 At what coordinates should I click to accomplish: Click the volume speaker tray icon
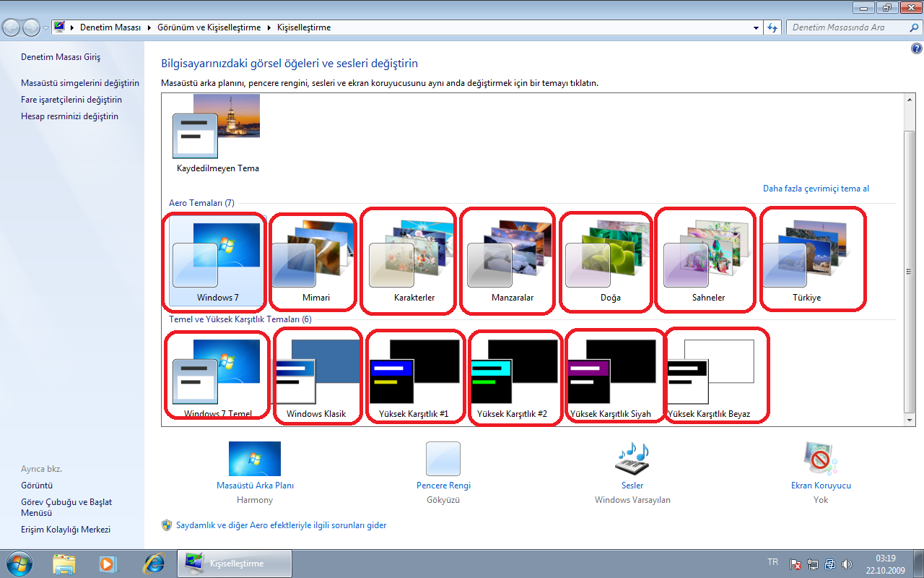click(x=847, y=564)
